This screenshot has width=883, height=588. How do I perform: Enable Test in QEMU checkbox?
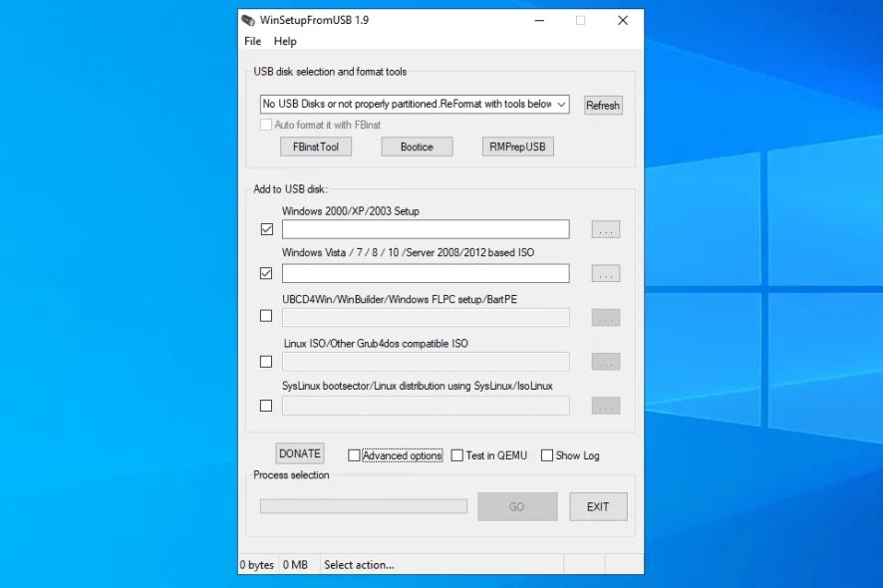tap(457, 455)
